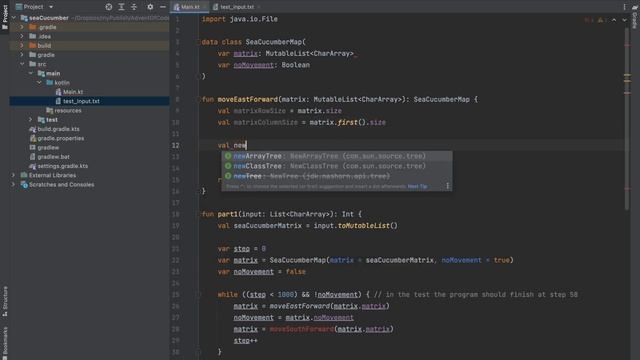
Task: Expand the gradle folder
Action: coord(22,55)
